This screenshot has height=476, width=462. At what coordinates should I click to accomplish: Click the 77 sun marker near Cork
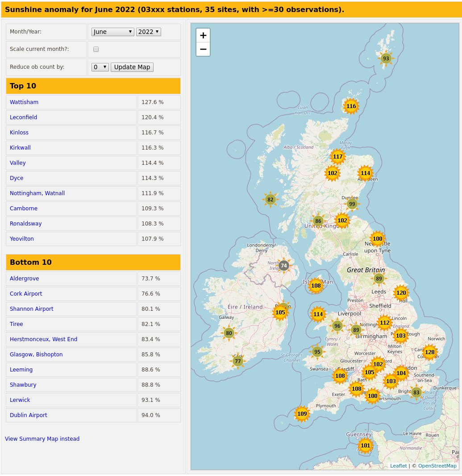(x=237, y=361)
